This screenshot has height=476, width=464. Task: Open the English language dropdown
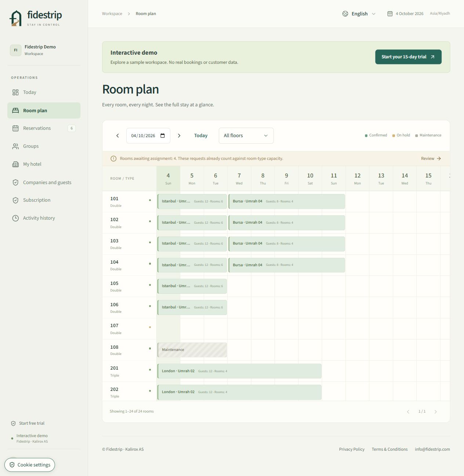click(359, 14)
